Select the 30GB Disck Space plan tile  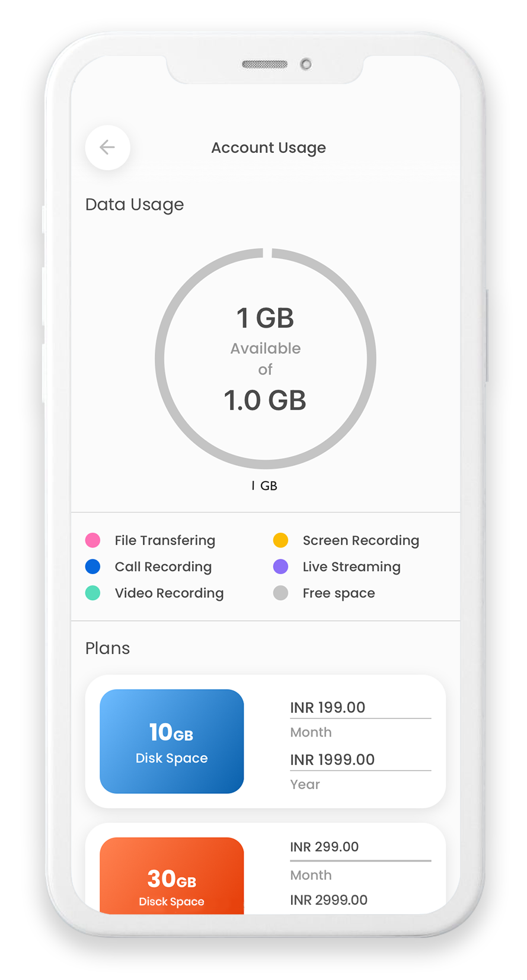point(172,876)
